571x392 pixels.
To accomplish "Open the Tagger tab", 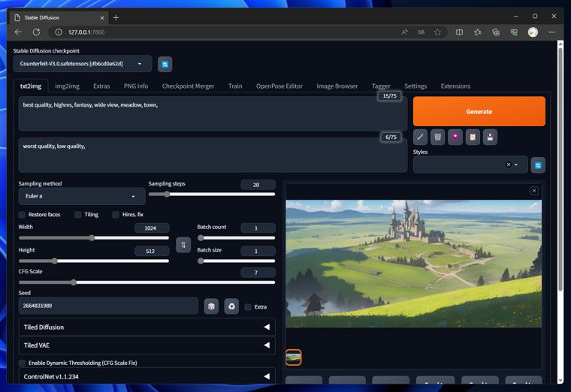I will pos(381,86).
